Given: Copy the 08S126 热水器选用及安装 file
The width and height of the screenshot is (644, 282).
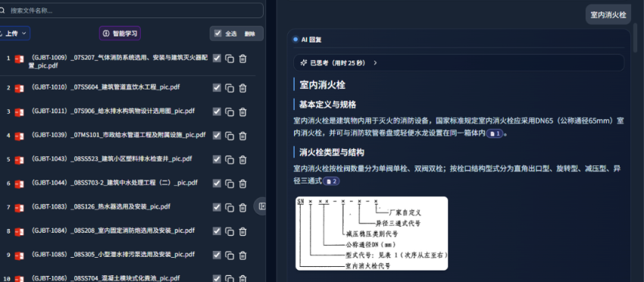Looking at the screenshot, I should 230,208.
